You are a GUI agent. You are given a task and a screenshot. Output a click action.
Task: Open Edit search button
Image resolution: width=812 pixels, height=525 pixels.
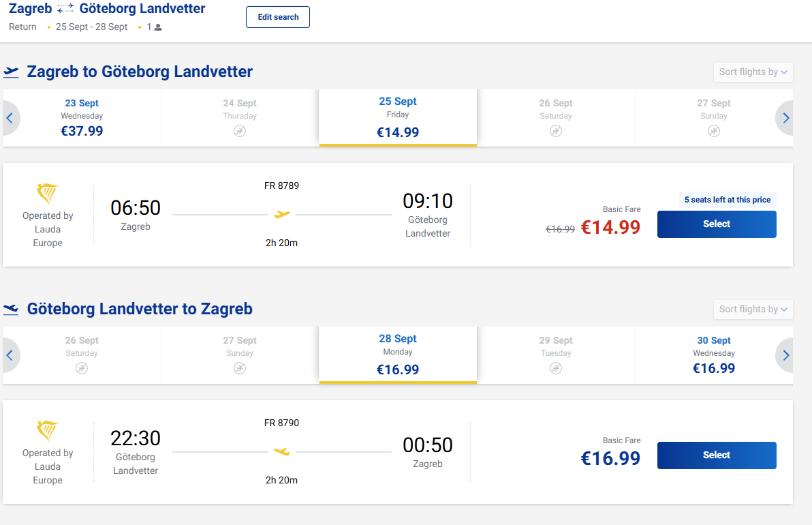[x=277, y=17]
